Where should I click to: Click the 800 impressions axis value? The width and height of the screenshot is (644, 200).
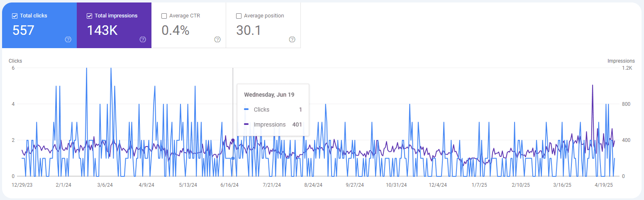tap(626, 104)
